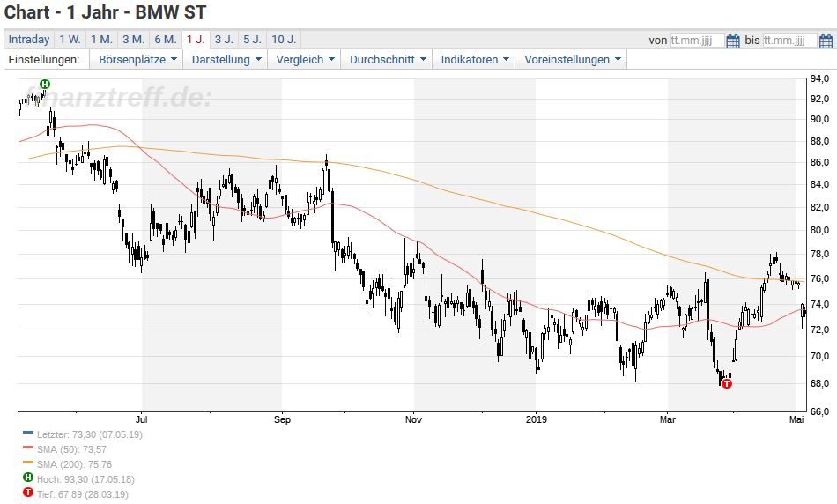Viewport: 837px width, 504px height.
Task: Click the 'Tief: 67,89 (28.03.19)' legend text
Action: pos(82,494)
